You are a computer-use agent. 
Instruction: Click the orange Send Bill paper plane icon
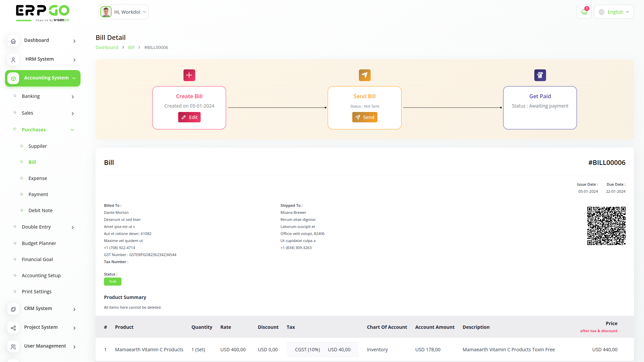(365, 75)
